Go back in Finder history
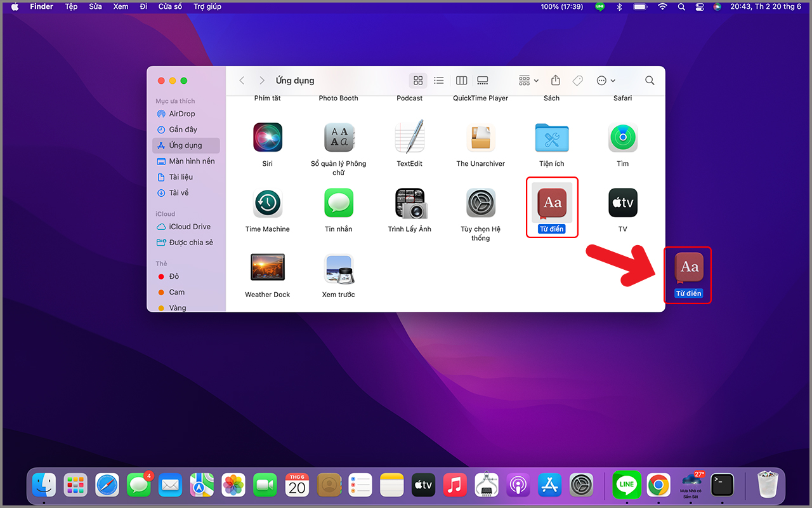This screenshot has height=508, width=812. [242, 81]
